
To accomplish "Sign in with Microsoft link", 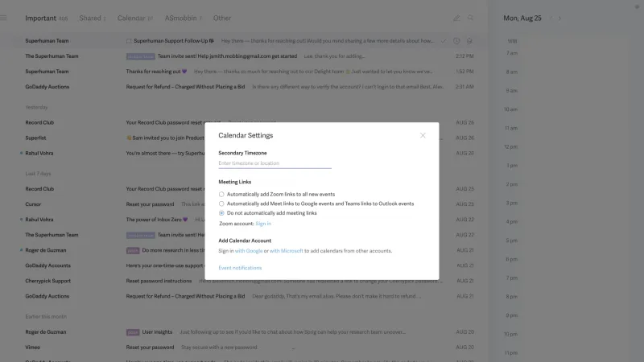I will (287, 251).
